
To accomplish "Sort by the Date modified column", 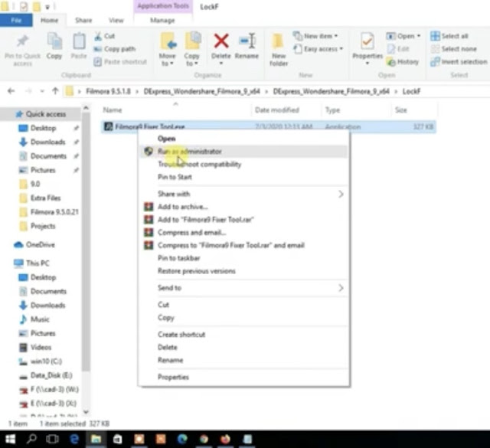I will (x=277, y=110).
